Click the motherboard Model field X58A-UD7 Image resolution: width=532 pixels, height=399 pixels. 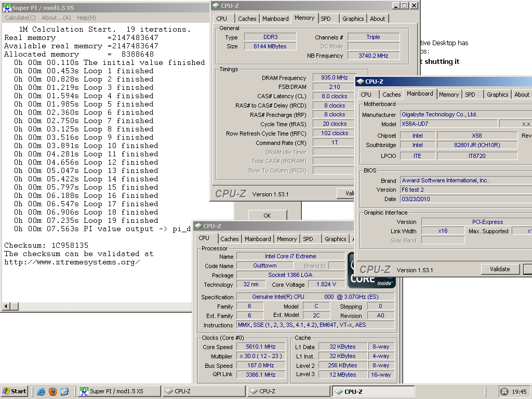coord(449,124)
